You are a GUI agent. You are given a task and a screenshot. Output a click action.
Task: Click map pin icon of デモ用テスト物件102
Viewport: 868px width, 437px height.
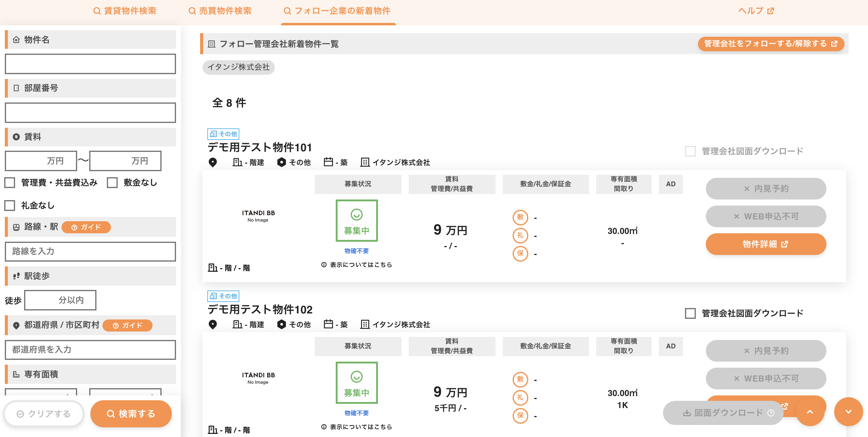pyautogui.click(x=212, y=325)
